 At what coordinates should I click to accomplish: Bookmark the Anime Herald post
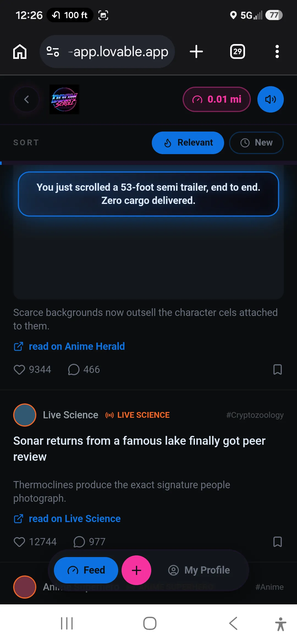click(277, 370)
